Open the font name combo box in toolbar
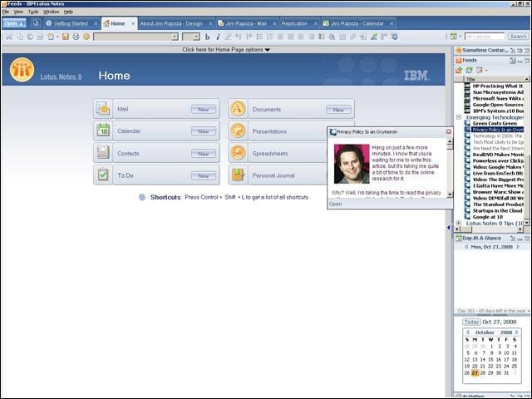The height and width of the screenshot is (399, 532). (x=135, y=37)
